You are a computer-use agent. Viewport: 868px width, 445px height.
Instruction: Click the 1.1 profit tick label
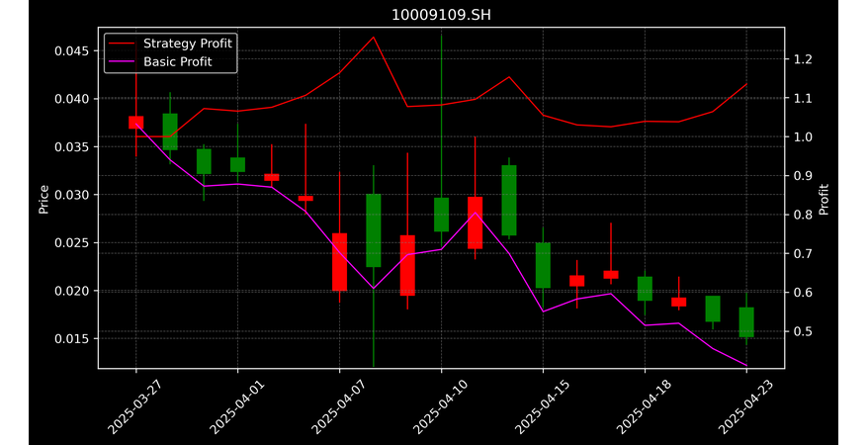802,99
